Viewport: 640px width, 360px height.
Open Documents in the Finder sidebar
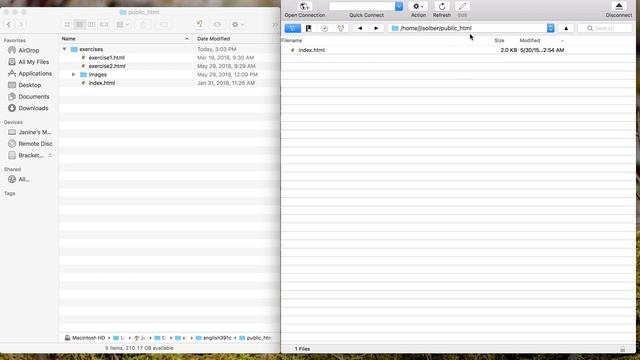click(33, 97)
